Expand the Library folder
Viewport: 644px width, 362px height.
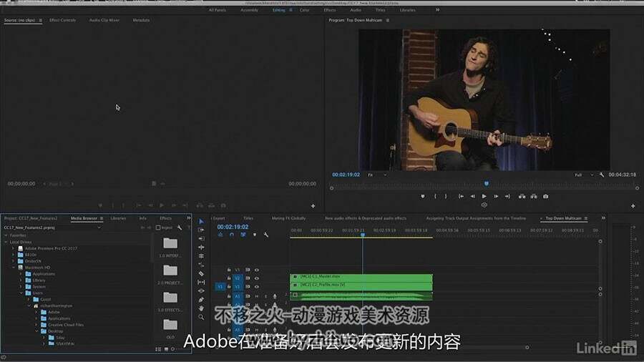click(21, 280)
